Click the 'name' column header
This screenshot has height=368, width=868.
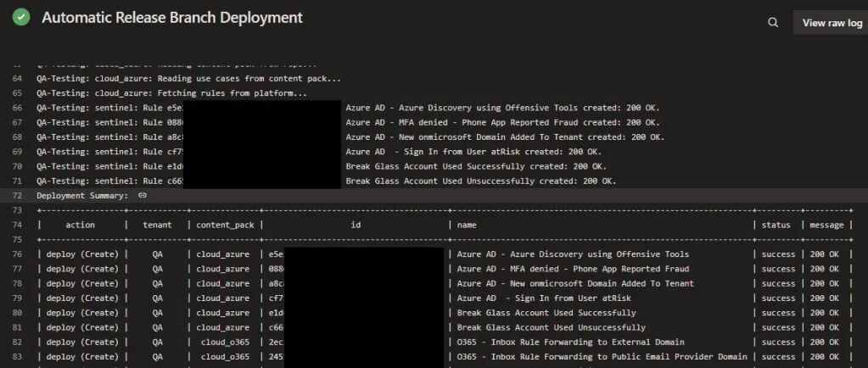coord(467,225)
